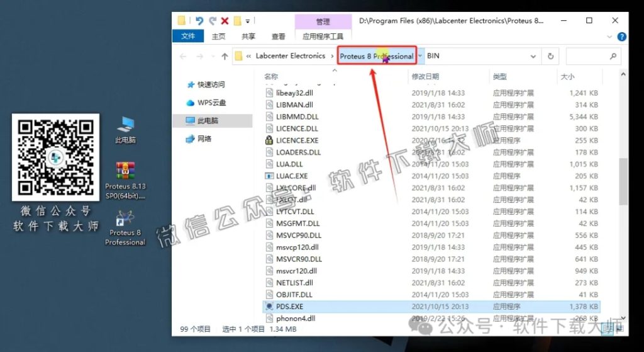Expand the ribbon with the chevron
The width and height of the screenshot is (644, 352).
609,37
